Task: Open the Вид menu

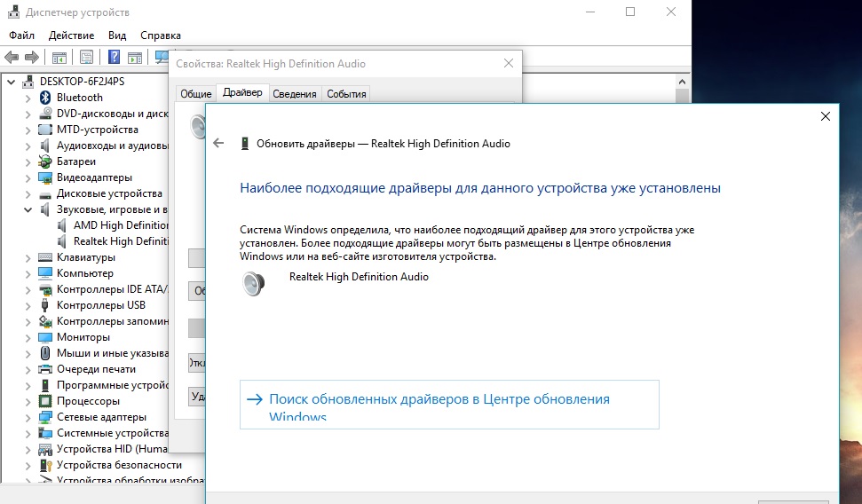Action: point(117,35)
